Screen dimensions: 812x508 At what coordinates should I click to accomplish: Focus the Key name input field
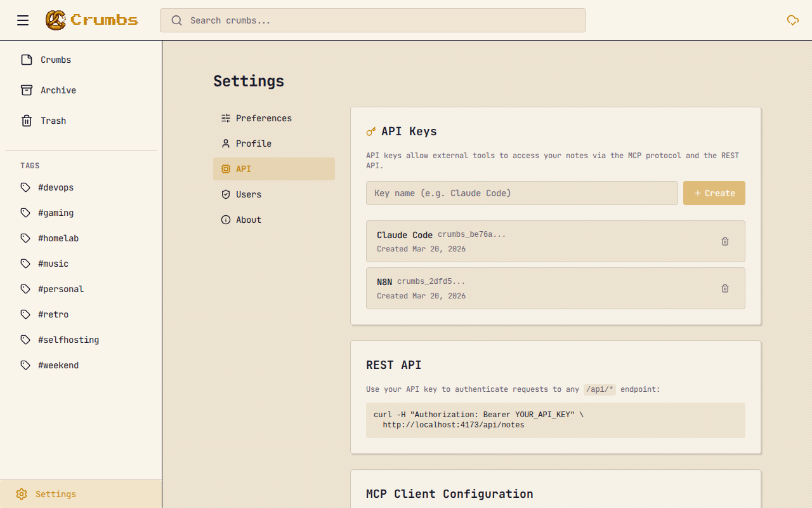point(522,193)
